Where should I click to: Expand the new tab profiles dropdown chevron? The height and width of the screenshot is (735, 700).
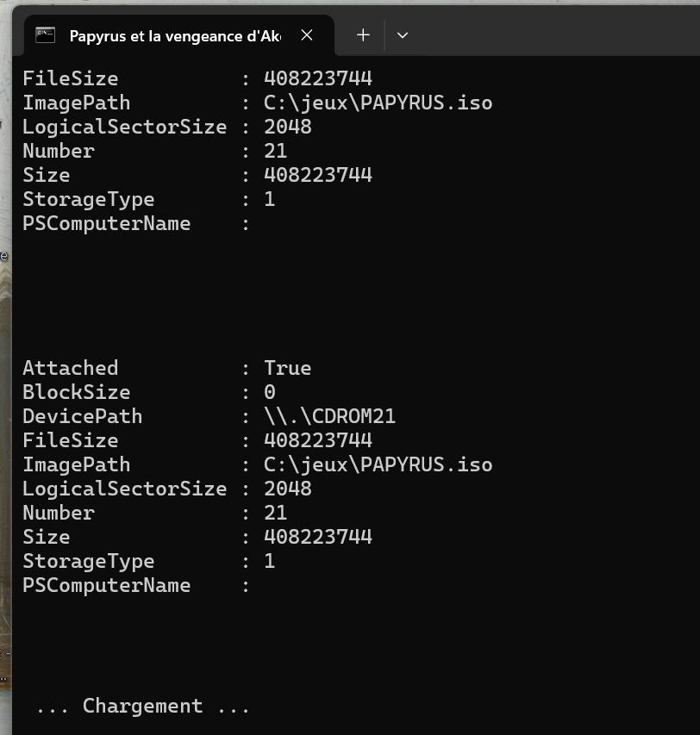coord(403,35)
